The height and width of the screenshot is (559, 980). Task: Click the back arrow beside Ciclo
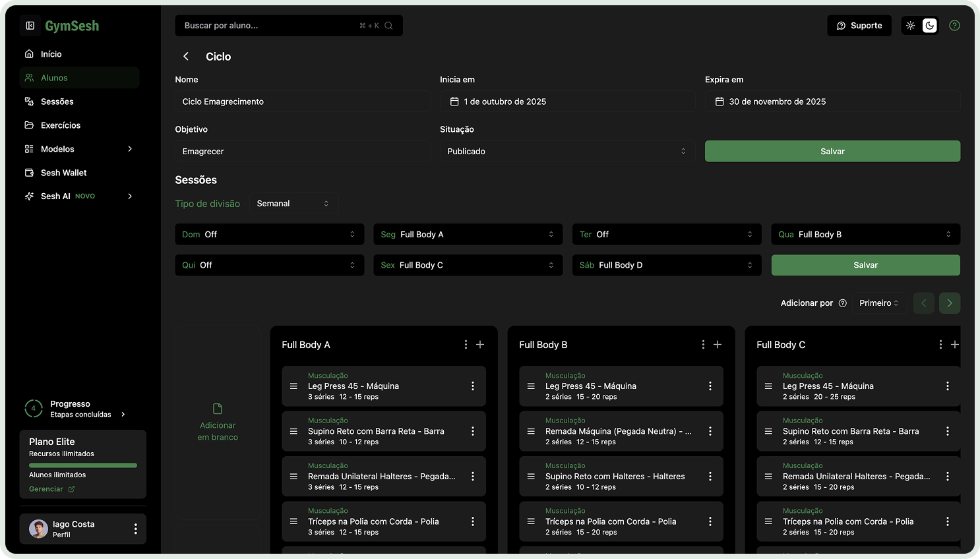[186, 57]
